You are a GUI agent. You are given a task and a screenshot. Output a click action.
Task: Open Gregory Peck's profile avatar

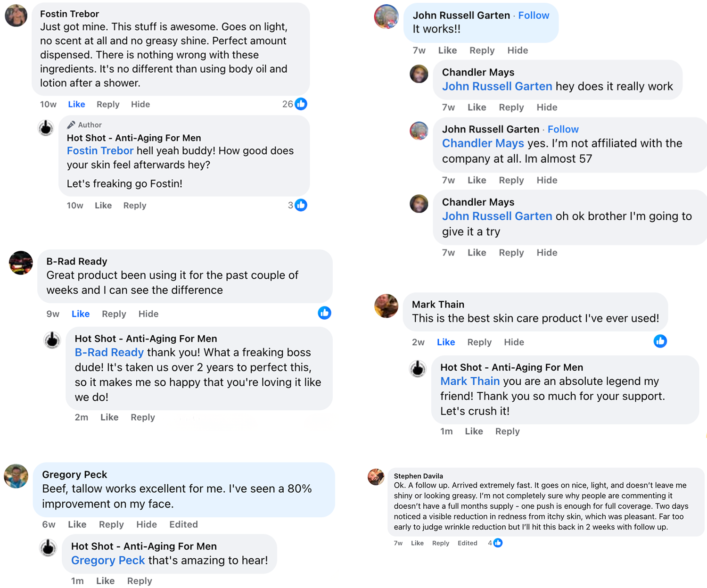pos(16,476)
